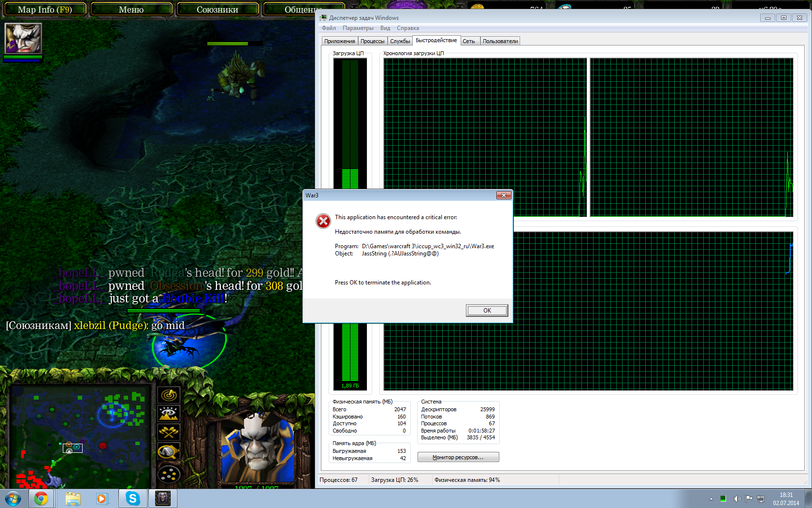Show hidden tray icons arrow

pyautogui.click(x=711, y=499)
